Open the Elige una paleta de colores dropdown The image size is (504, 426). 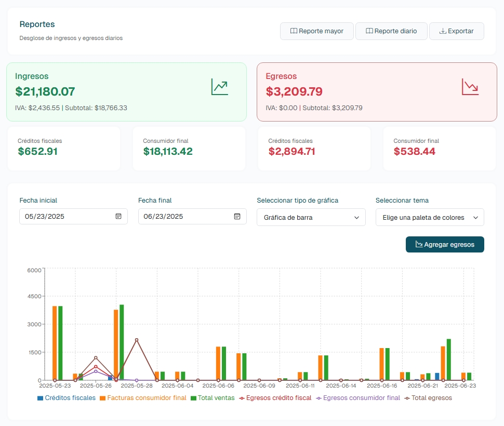(x=430, y=217)
